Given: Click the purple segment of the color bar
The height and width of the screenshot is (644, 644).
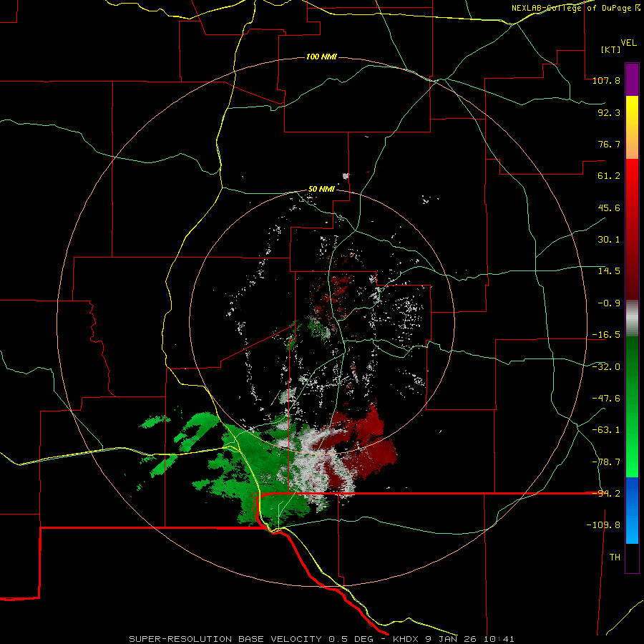Looking at the screenshot, I should coord(632,79).
